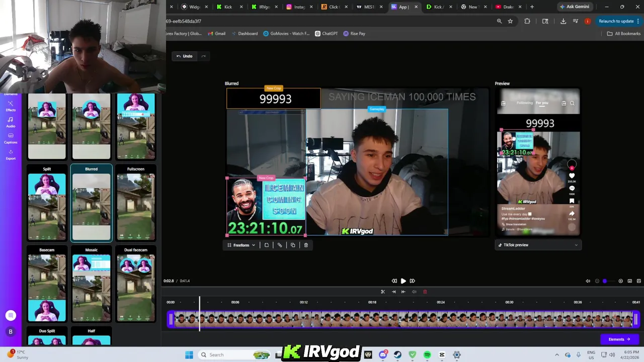This screenshot has width=644, height=362.
Task: Select the Split layout template
Action: coord(47,204)
